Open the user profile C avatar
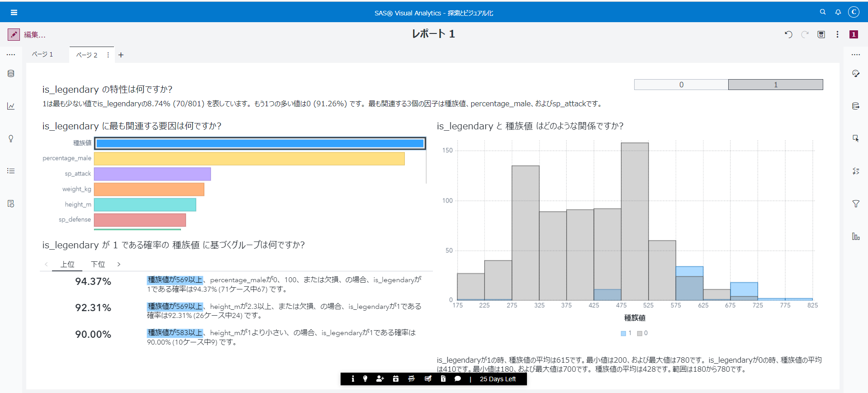 [x=854, y=12]
